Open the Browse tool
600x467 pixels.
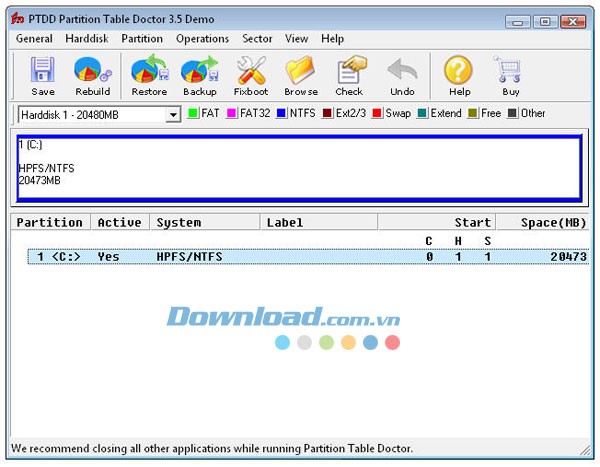(301, 76)
